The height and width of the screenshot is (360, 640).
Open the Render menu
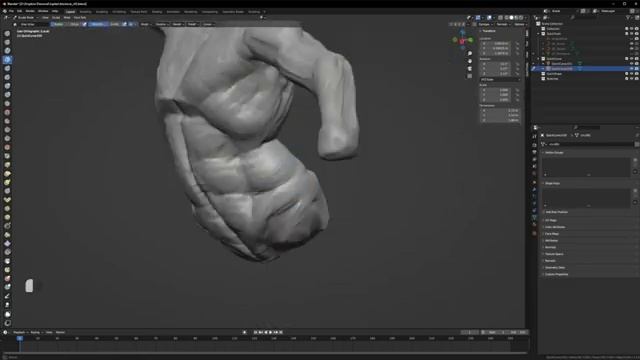click(30, 11)
